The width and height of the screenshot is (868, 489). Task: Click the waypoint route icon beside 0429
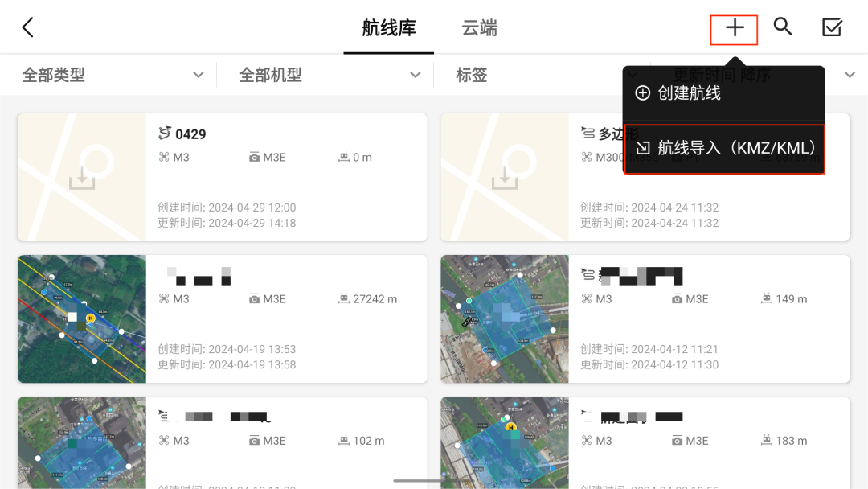[x=165, y=133]
